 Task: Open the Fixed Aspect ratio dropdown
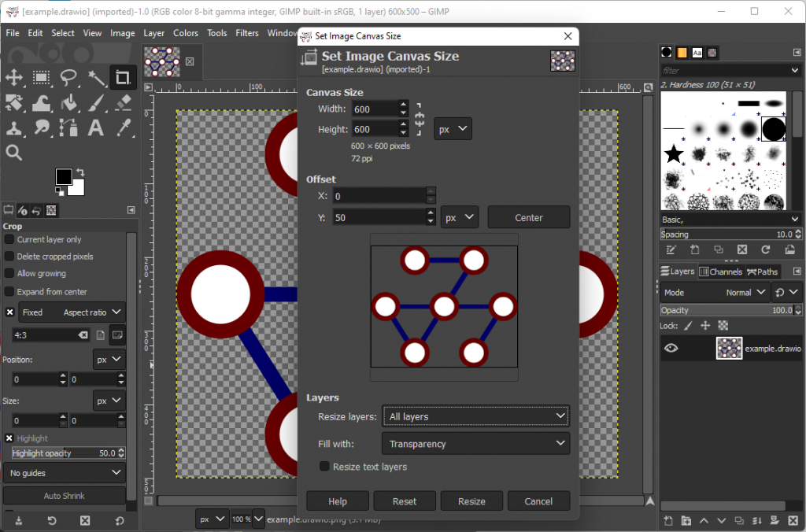(72, 312)
